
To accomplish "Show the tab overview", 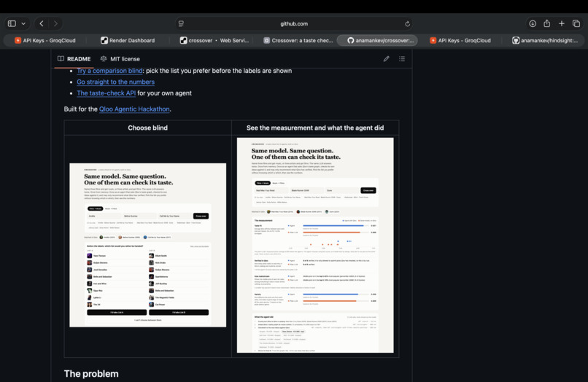I will pos(576,23).
